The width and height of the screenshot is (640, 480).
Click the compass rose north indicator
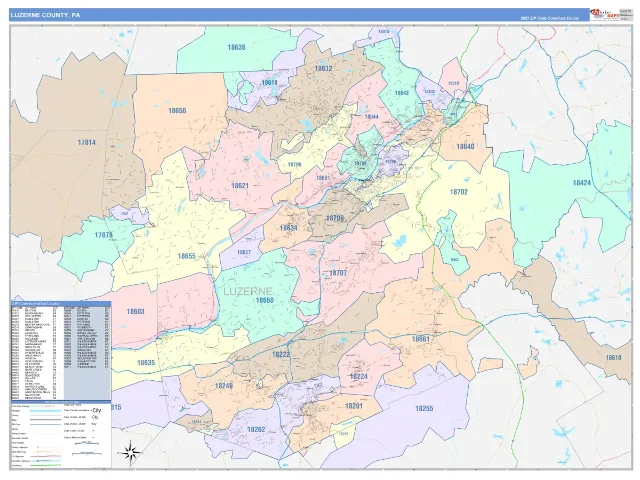coord(131,453)
